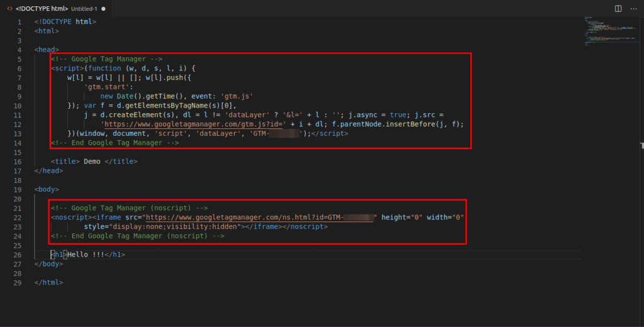Click 'd.getElementsByTagName(s)[0]' code
This screenshot has height=327, width=644.
click(175, 106)
